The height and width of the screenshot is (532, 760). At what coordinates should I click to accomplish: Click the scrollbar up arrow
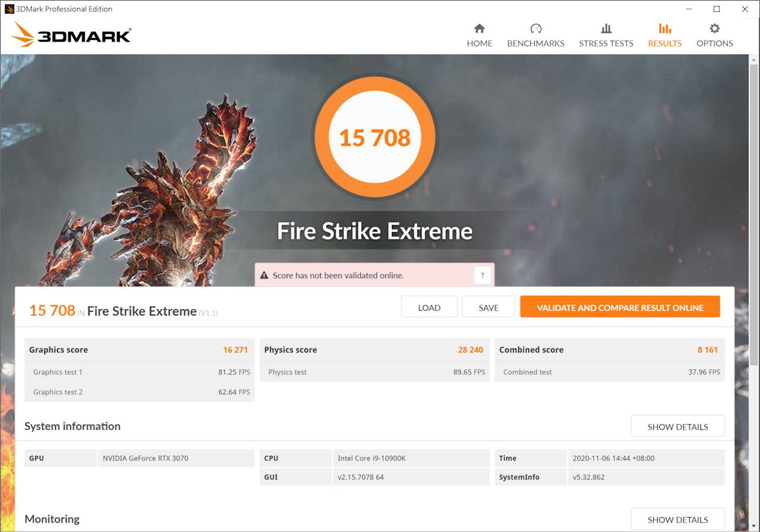[754, 60]
